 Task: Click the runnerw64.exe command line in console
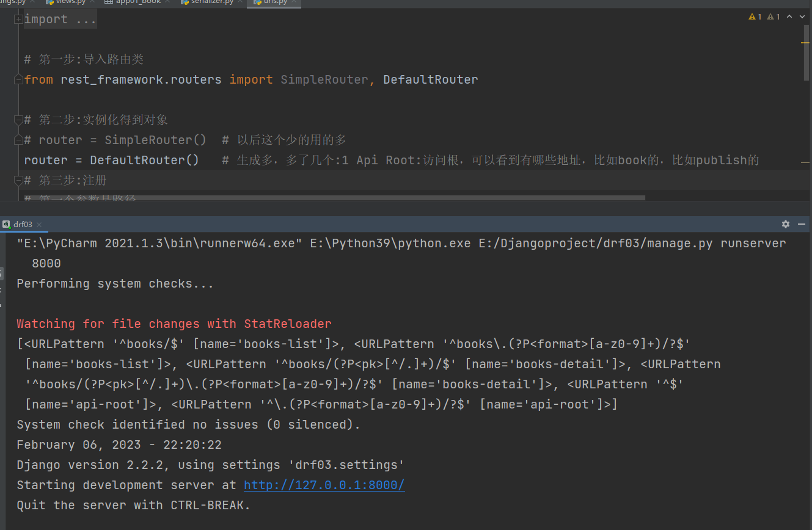[401, 244]
